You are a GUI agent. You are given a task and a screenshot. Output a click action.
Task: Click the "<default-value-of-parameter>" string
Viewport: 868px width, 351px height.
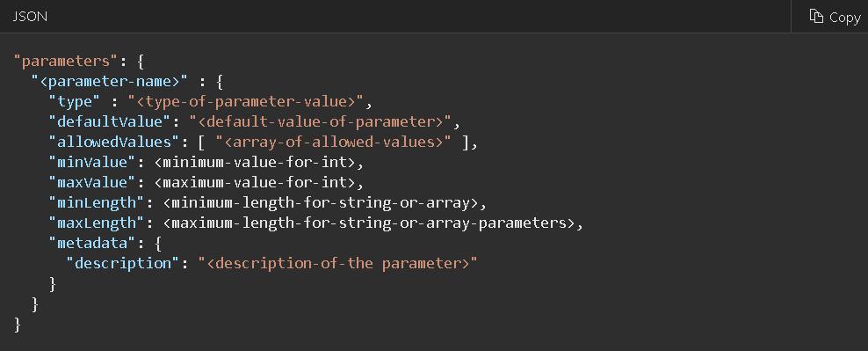click(321, 122)
